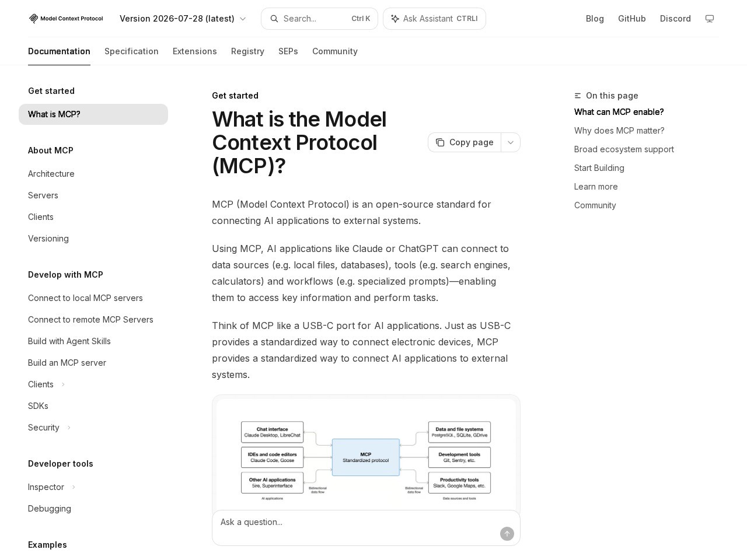Click the copy page icon

440,142
